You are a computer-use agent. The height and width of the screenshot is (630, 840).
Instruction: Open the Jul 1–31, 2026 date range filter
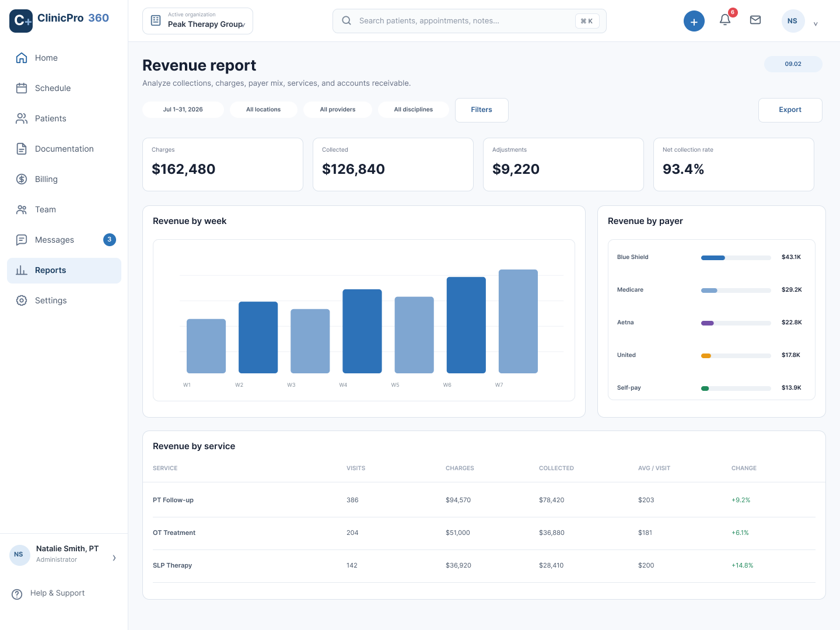pos(183,110)
